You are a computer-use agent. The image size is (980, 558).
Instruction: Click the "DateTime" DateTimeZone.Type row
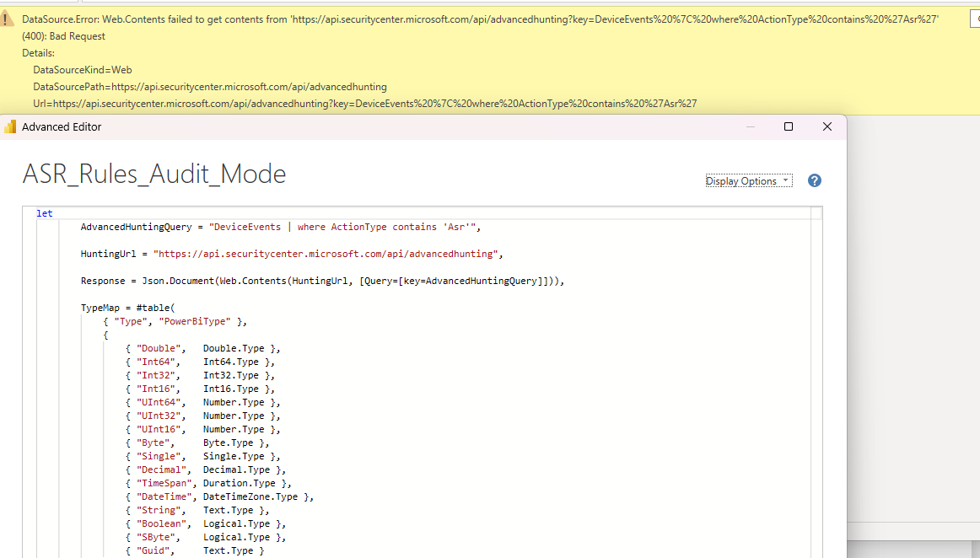click(x=220, y=496)
